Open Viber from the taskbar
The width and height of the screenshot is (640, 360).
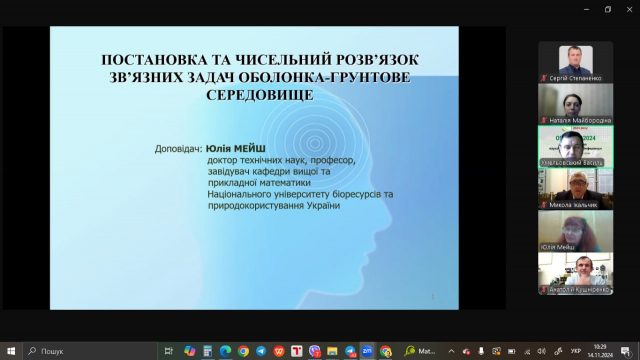point(314,351)
